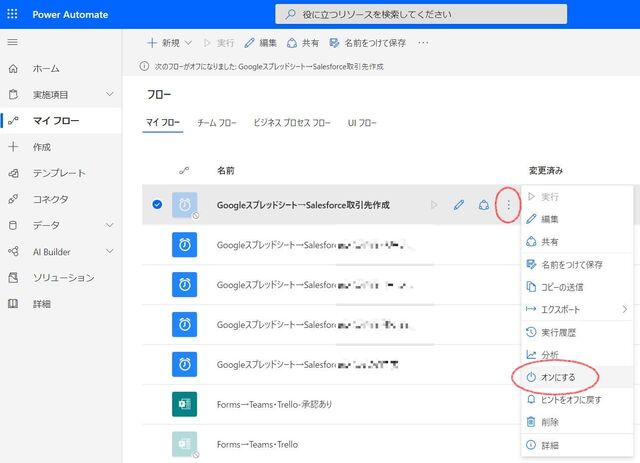Click the plus icon beside 作成
Image resolution: width=640 pixels, height=463 pixels.
(13, 147)
